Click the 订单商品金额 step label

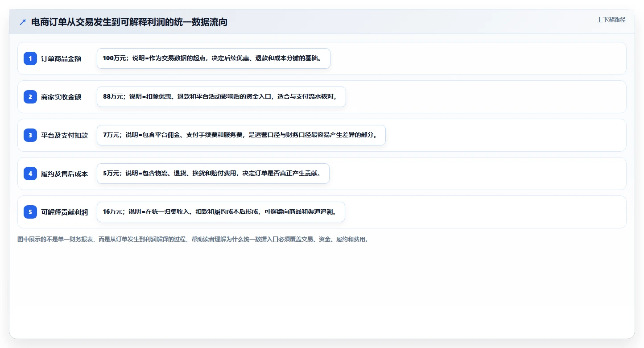coord(61,58)
